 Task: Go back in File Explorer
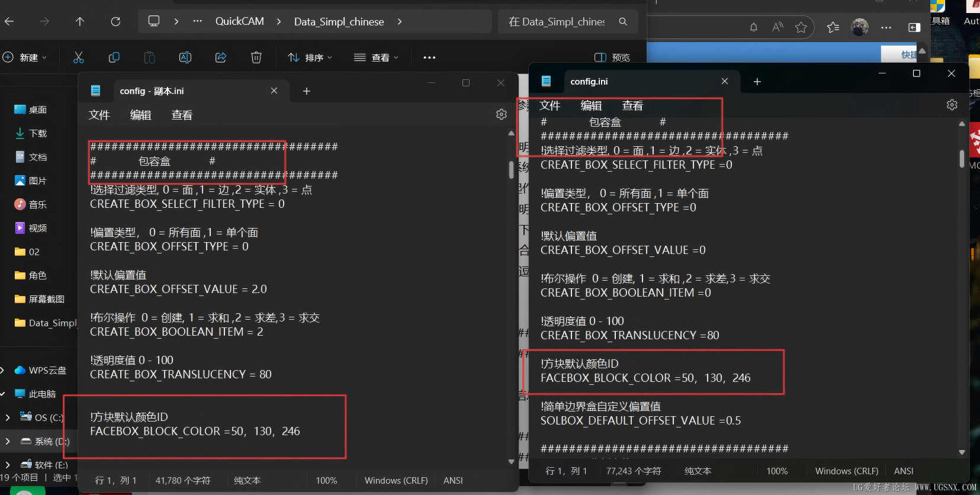[9, 21]
